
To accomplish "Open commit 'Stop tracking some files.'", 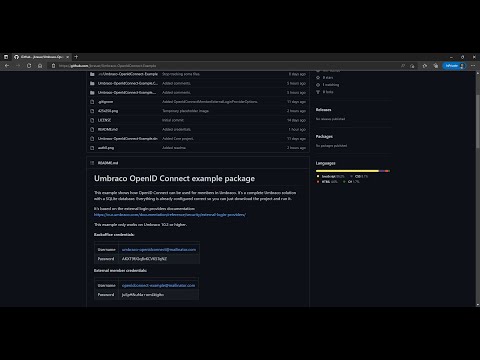I will [x=181, y=74].
